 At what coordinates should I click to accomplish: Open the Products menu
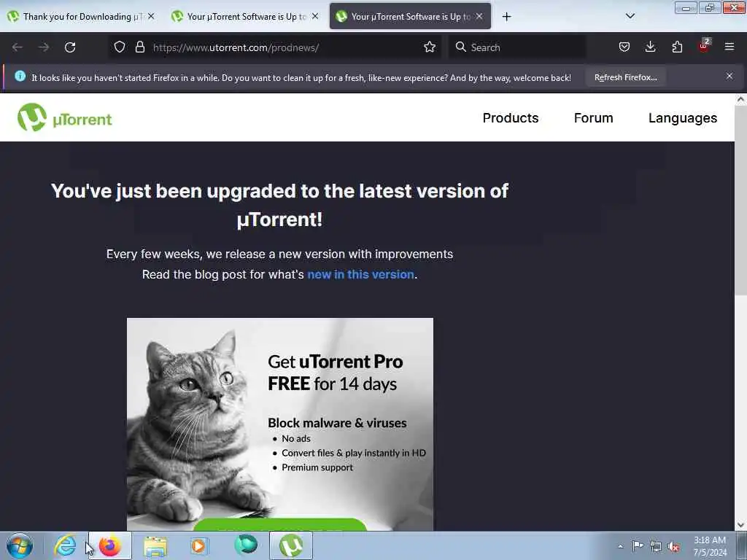(x=510, y=117)
